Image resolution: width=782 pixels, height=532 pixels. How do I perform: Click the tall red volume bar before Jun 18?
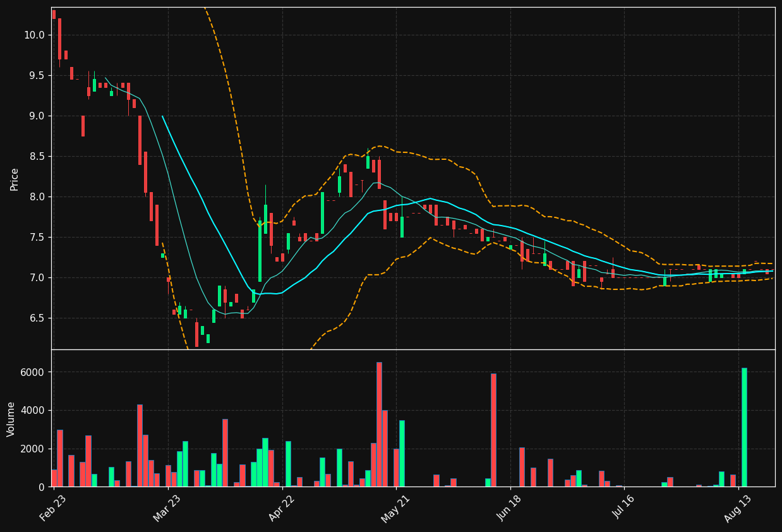coord(493,430)
